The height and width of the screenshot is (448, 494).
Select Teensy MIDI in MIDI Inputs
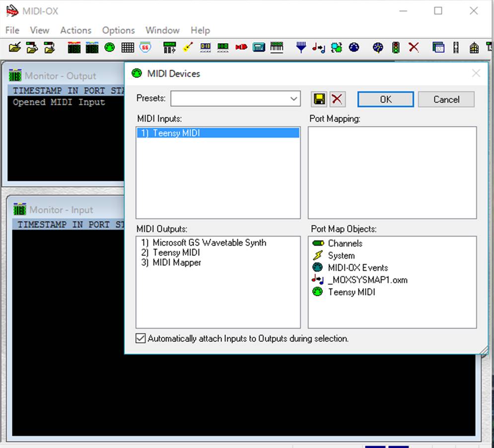[218, 133]
